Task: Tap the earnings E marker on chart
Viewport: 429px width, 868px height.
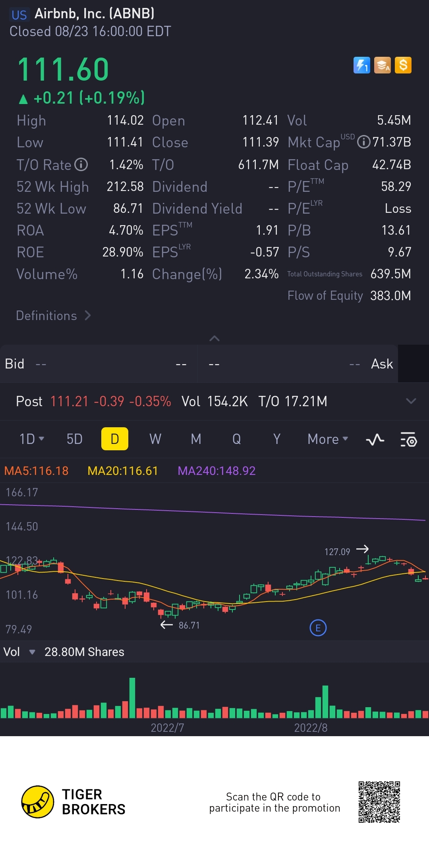Action: click(318, 628)
